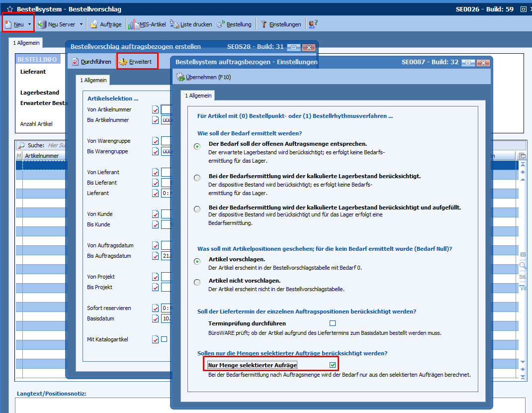Screen dimensions: 532x413
Task: Toggle the Mit Katalogartikel checkbox
Action: (x=164, y=339)
